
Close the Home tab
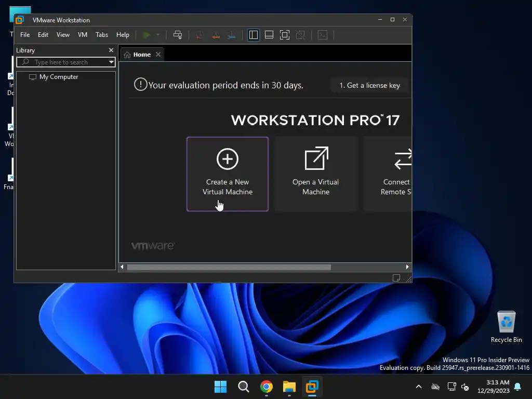coord(158,55)
